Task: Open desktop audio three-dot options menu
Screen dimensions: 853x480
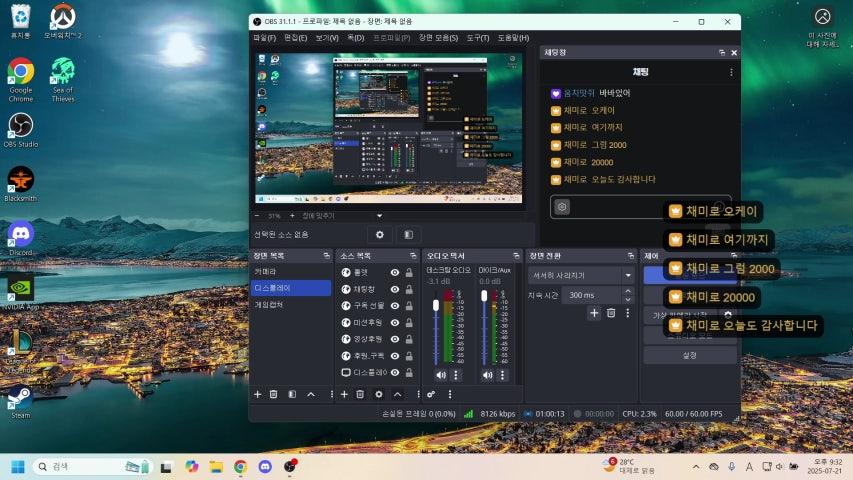Action: [x=456, y=375]
